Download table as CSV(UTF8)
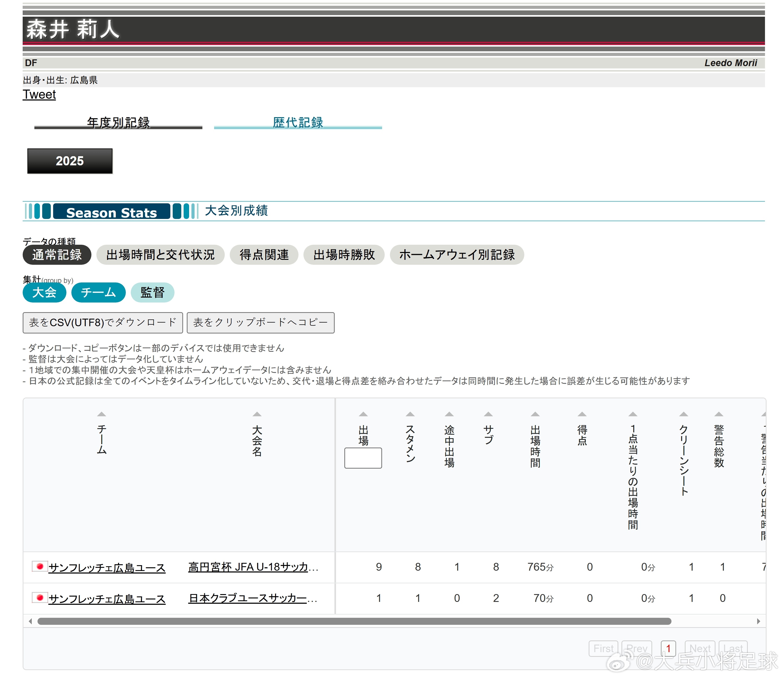Screen dimensions: 784x680 103,323
